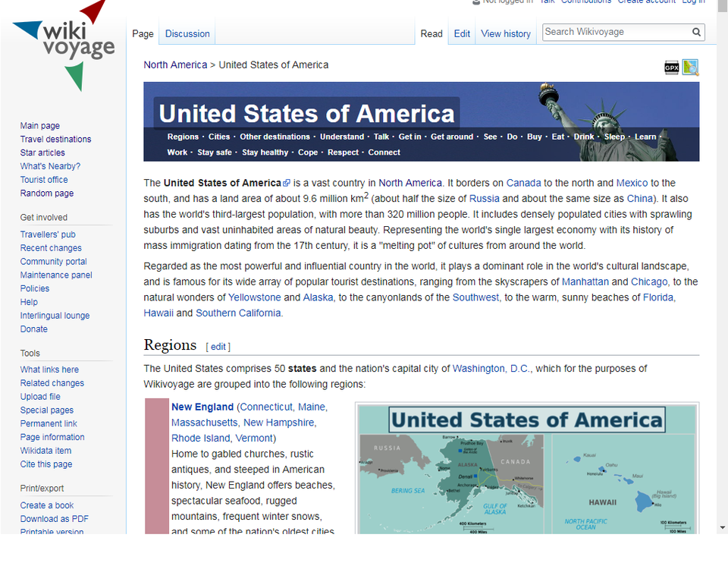This screenshot has height=566, width=728.
Task: Select the Read tab
Action: click(431, 33)
